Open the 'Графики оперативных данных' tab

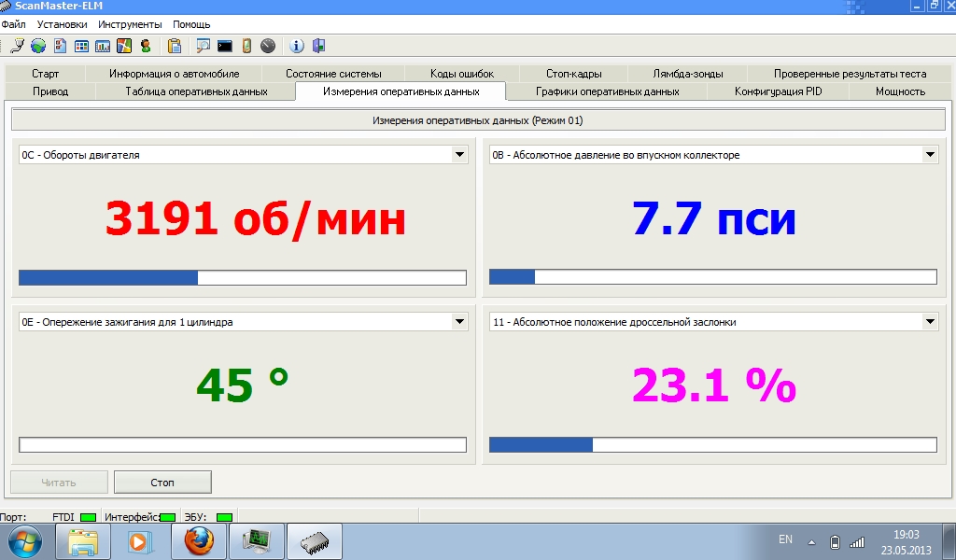tap(607, 91)
